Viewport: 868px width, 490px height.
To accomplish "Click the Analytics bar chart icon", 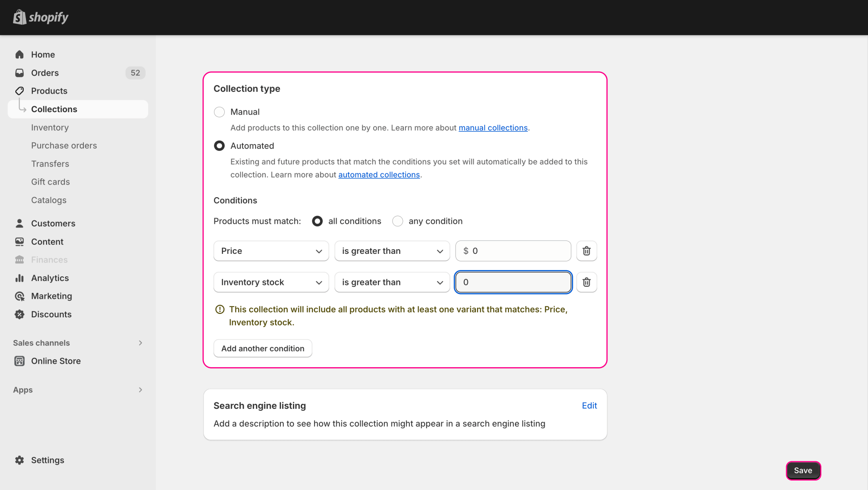I will pyautogui.click(x=19, y=278).
